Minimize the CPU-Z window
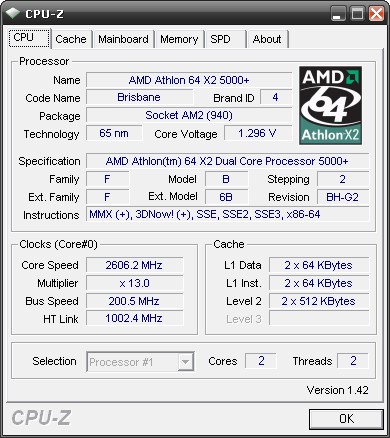390x438 pixels. click(338, 14)
